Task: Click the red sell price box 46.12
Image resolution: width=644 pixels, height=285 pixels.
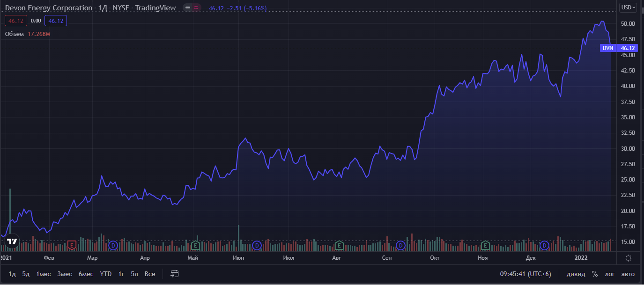Action: point(16,21)
